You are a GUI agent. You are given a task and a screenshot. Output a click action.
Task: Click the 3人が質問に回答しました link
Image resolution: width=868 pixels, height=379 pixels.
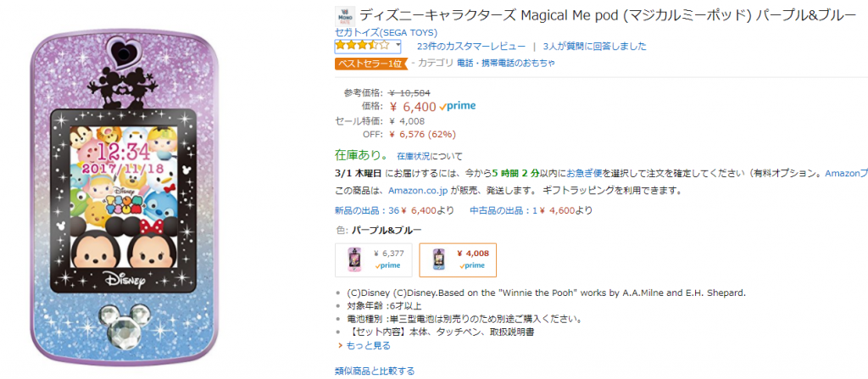(584, 46)
